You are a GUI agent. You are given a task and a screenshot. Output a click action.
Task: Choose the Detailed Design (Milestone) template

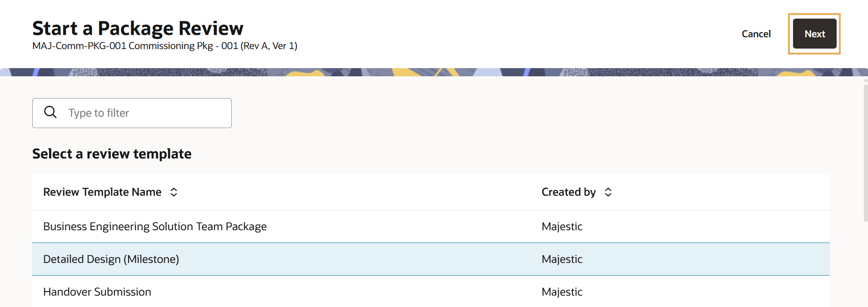pos(111,259)
